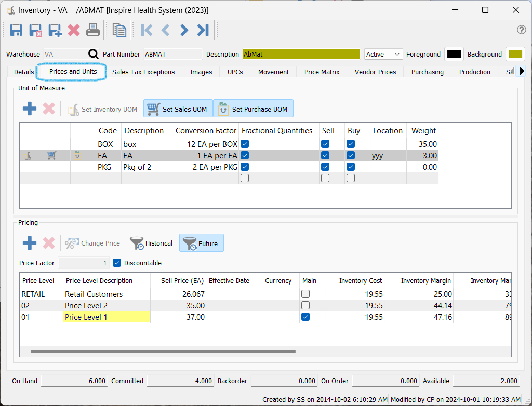Open the help question mark icon

click(521, 30)
